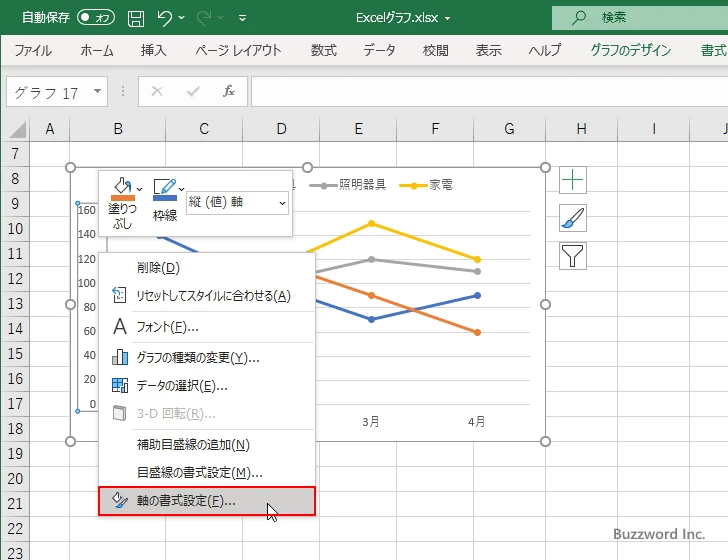This screenshot has width=728, height=560.
Task: Click the Chart Styles paintbrush button
Action: [573, 218]
